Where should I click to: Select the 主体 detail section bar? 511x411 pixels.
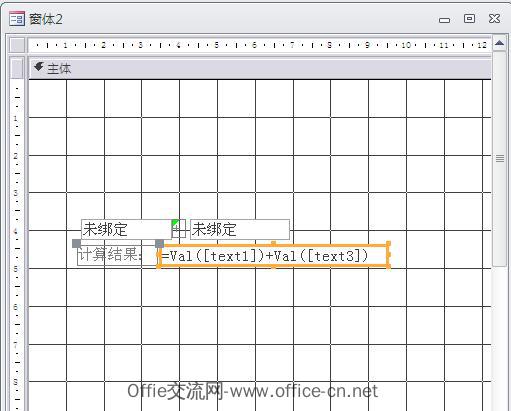click(x=260, y=68)
